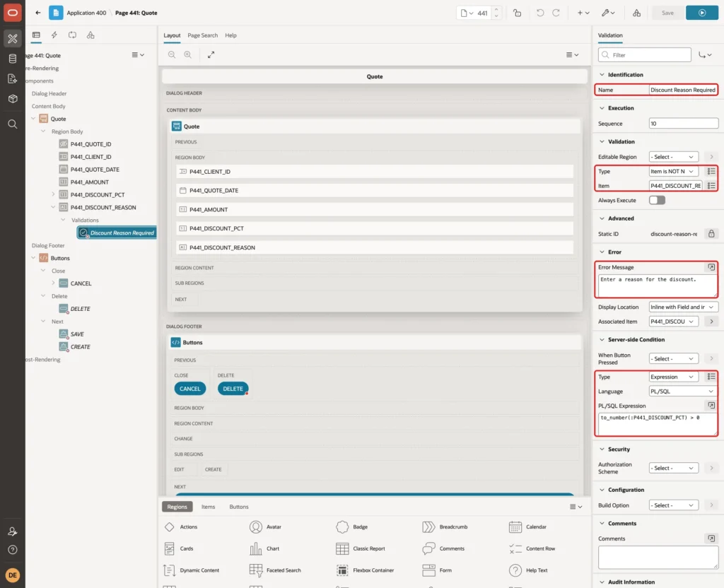Click the search magnifier in left sidebar
This screenshot has width=724, height=588.
click(x=13, y=124)
